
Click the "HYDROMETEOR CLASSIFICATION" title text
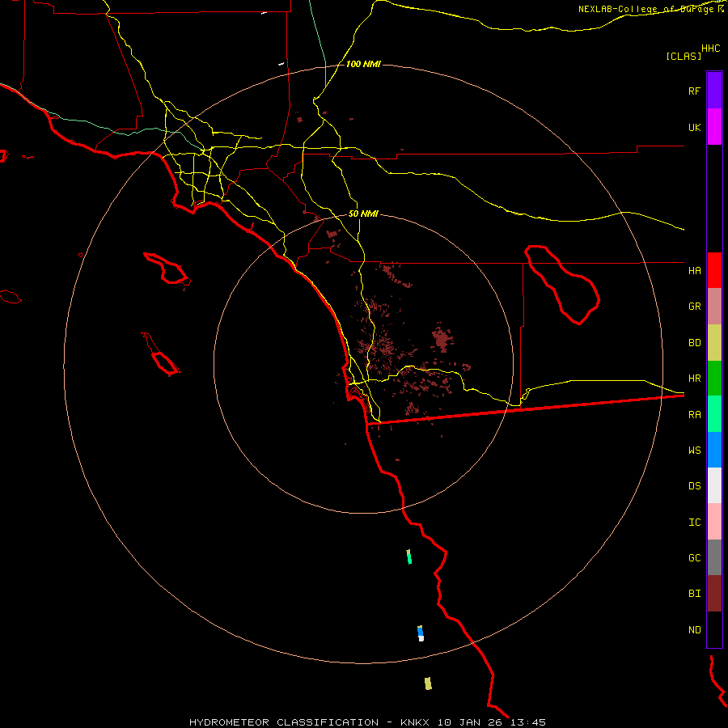coord(284,722)
